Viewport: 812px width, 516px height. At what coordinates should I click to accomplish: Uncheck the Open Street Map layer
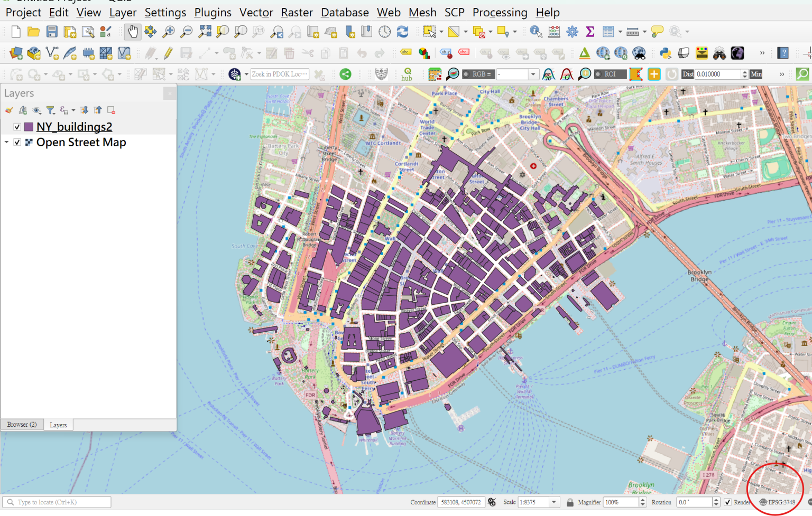pyautogui.click(x=17, y=142)
